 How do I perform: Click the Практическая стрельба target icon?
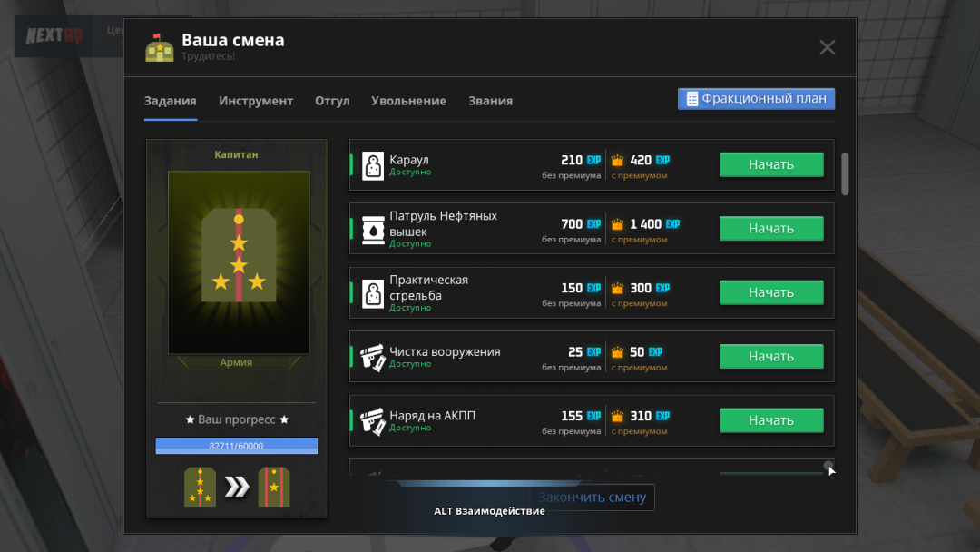(x=373, y=293)
